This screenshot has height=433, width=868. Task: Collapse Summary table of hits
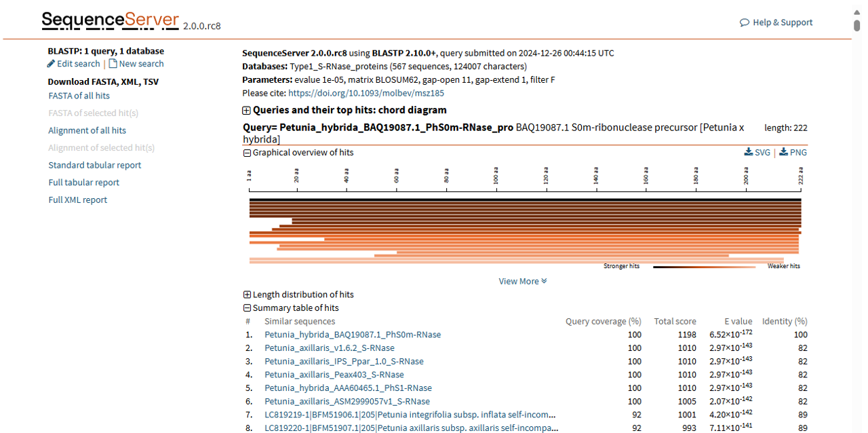coord(247,308)
